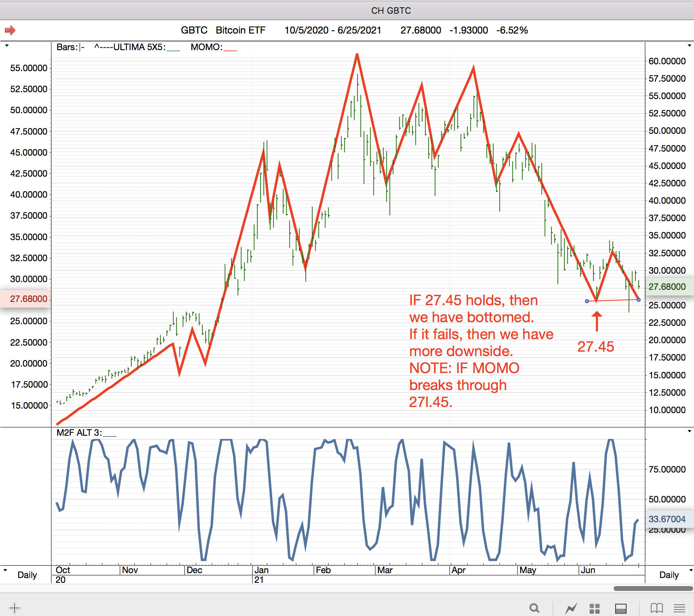This screenshot has height=616, width=694.
Task: Click the May month label on time axis
Action: click(x=528, y=570)
